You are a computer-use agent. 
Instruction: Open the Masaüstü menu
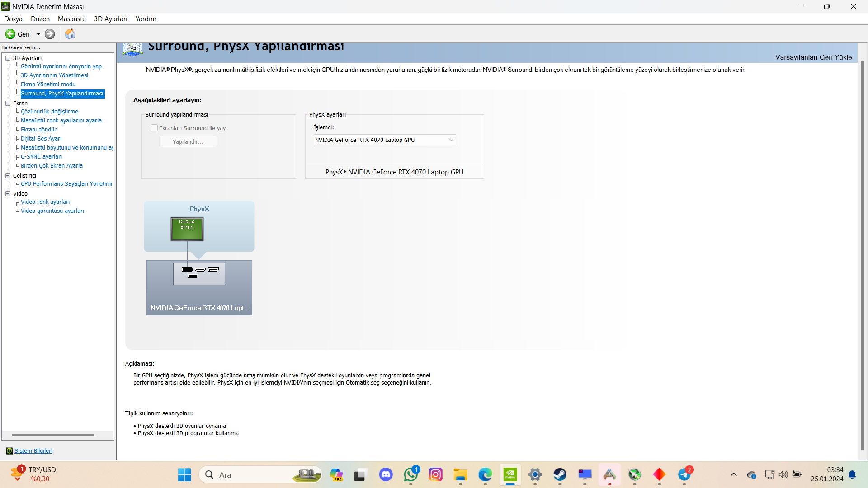click(x=72, y=19)
